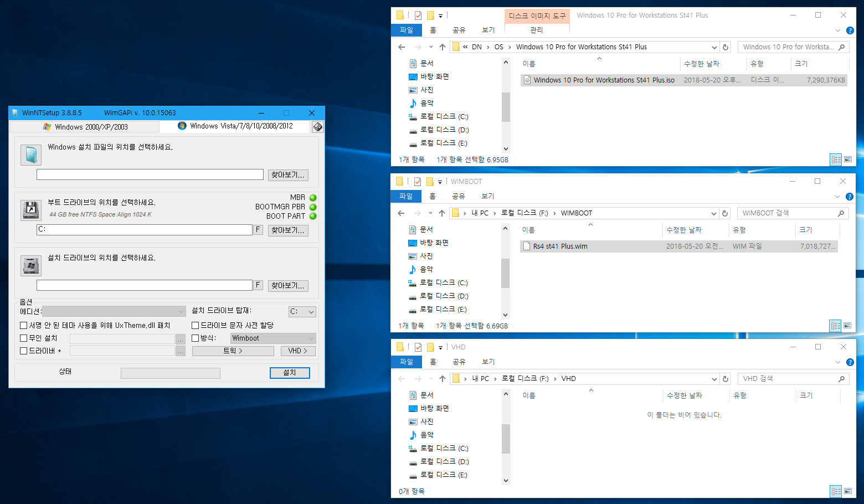Click the WinNTSetup tools icon beside tabs
The image size is (864, 504).
tap(317, 127)
